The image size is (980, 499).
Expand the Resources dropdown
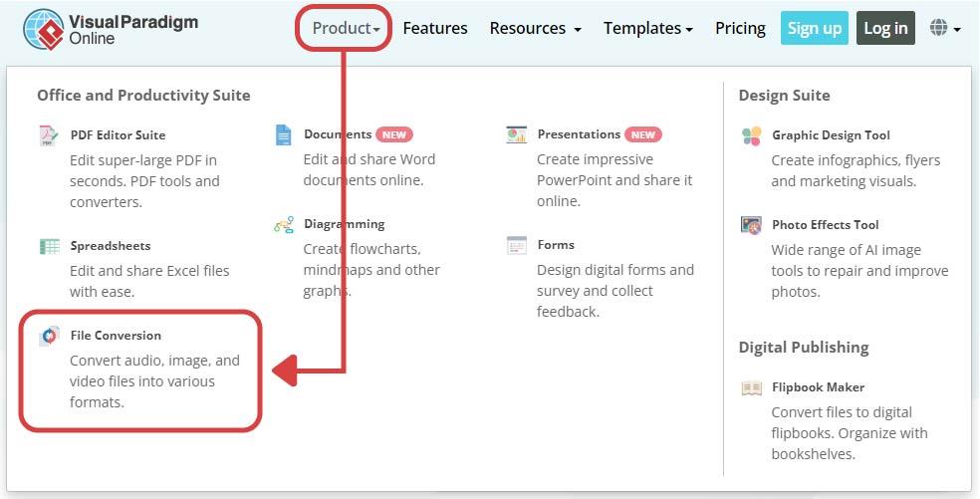(x=535, y=29)
